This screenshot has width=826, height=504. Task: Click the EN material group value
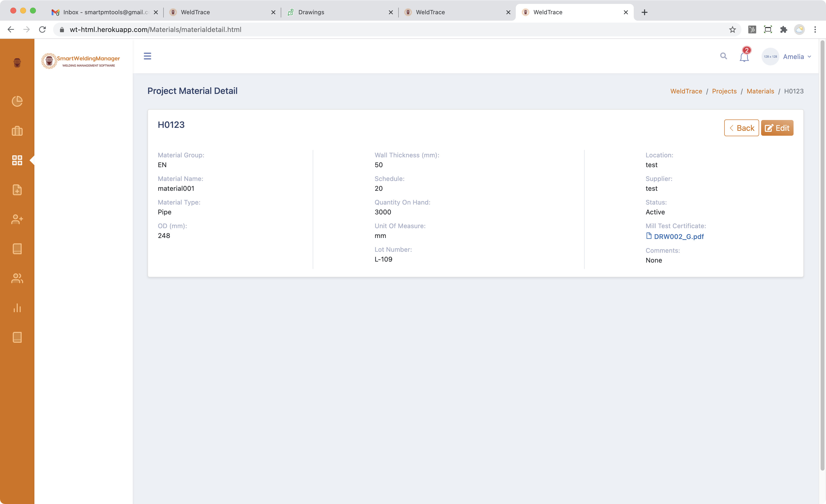tap(162, 165)
